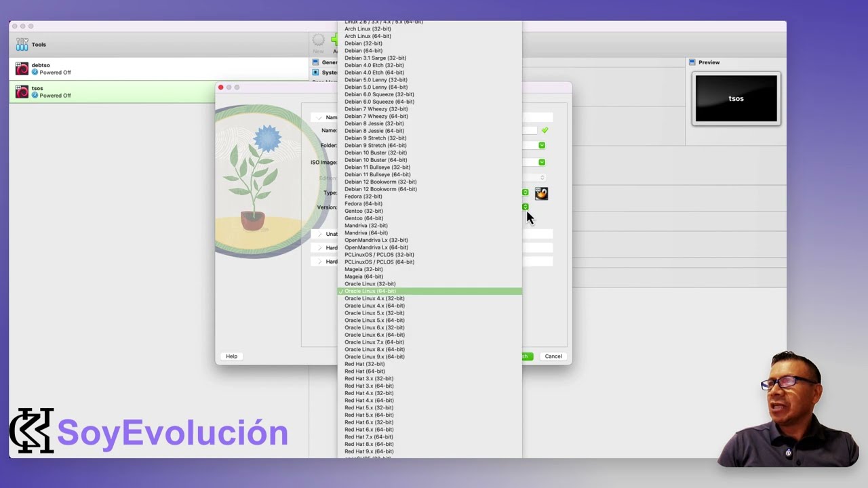Viewport: 868px width, 488px height.
Task: Open the Folder dropdown arrow
Action: tap(542, 145)
